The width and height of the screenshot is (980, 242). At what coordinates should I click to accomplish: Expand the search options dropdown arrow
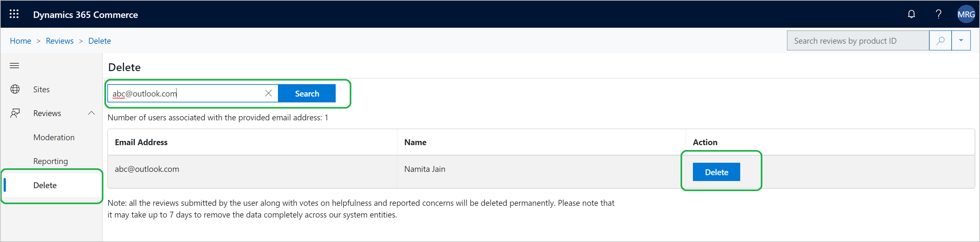961,41
